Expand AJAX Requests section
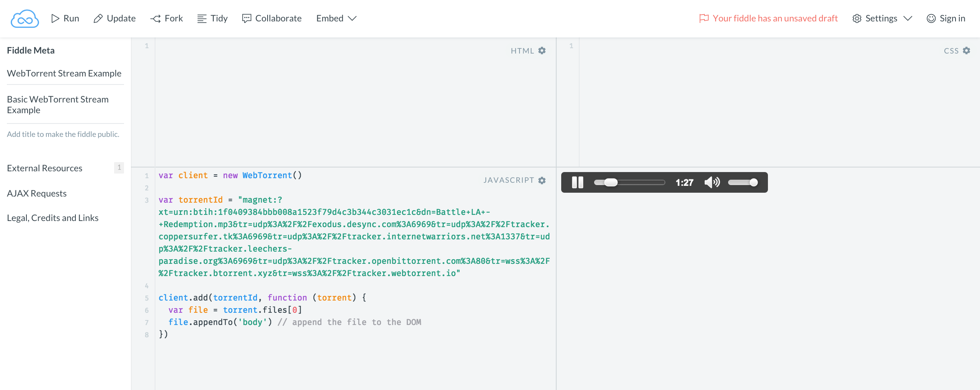This screenshot has width=980, height=390. coord(37,193)
